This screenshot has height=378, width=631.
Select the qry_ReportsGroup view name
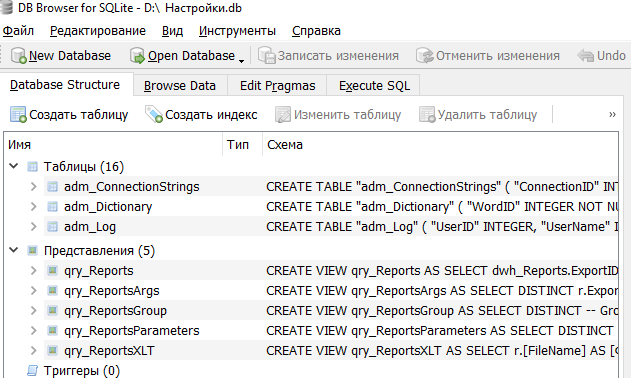point(115,311)
